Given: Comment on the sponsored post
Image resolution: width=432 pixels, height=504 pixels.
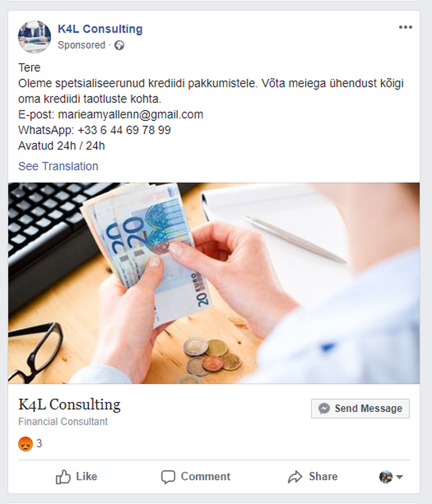Looking at the screenshot, I should click(196, 477).
